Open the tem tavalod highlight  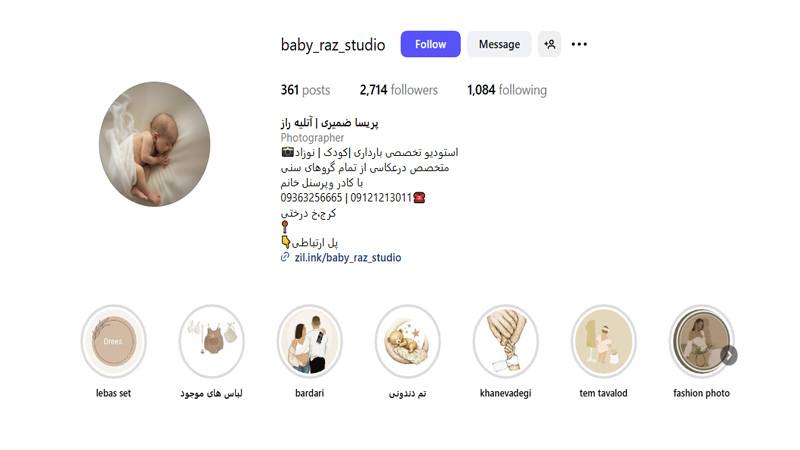tap(604, 341)
